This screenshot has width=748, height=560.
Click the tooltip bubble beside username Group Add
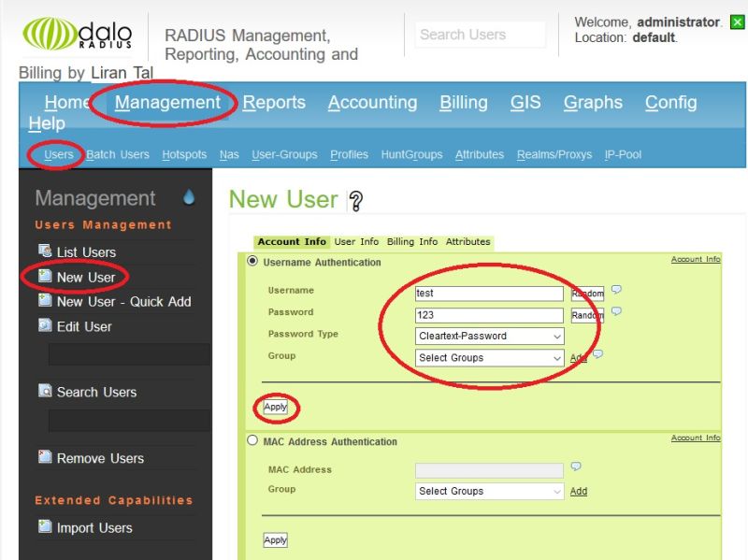click(597, 354)
